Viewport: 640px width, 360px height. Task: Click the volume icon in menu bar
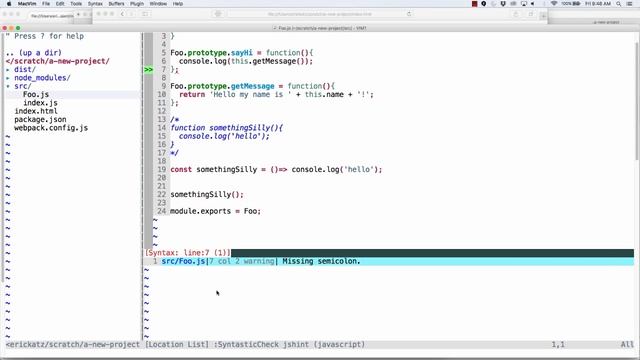[x=533, y=4]
